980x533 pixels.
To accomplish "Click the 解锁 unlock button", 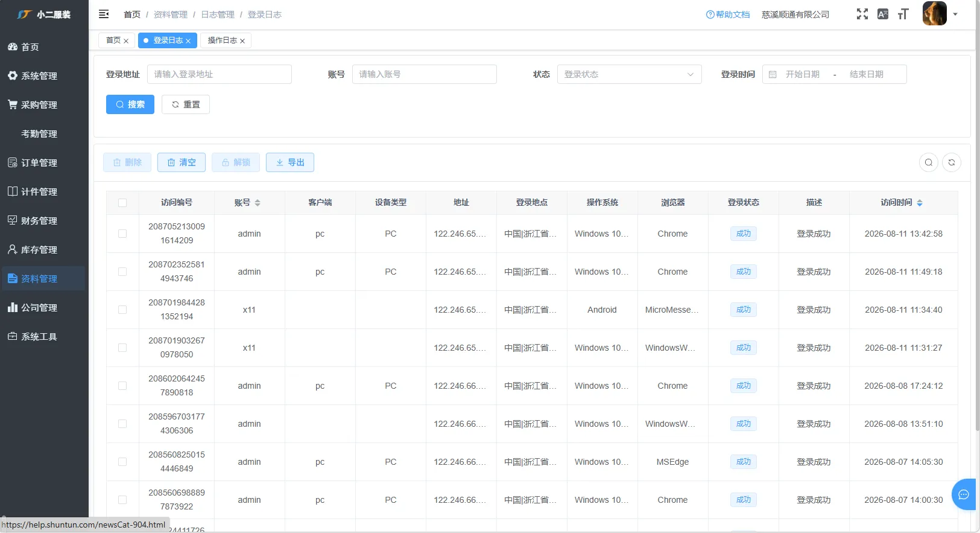I will coord(236,162).
